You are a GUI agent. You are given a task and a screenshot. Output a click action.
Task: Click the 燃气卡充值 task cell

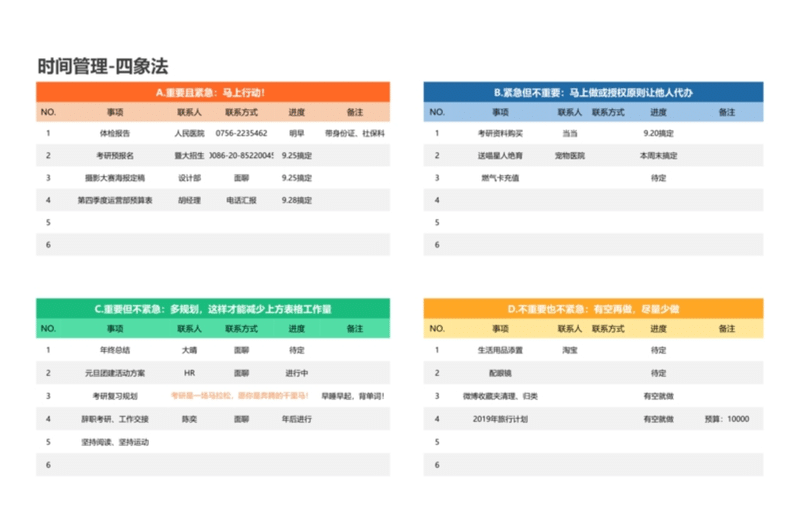point(499,177)
